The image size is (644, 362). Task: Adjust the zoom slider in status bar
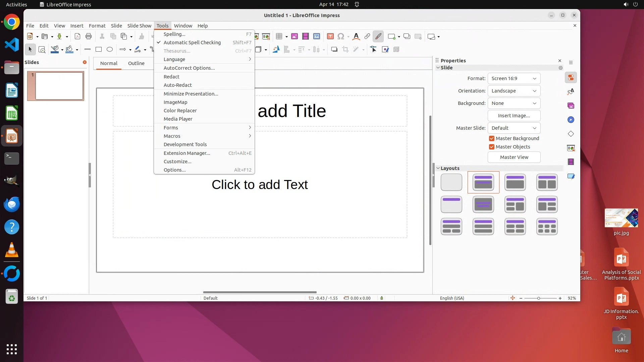point(539,298)
